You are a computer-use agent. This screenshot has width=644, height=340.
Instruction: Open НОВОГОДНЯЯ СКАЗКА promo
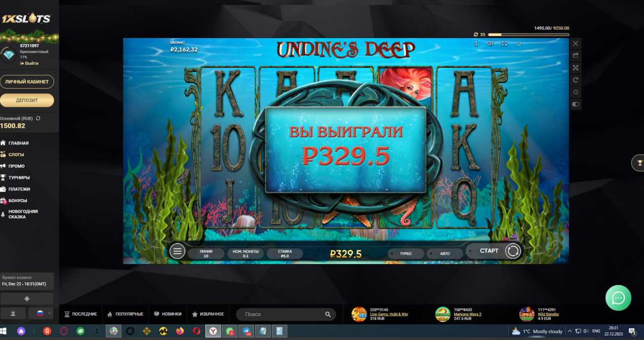click(23, 214)
